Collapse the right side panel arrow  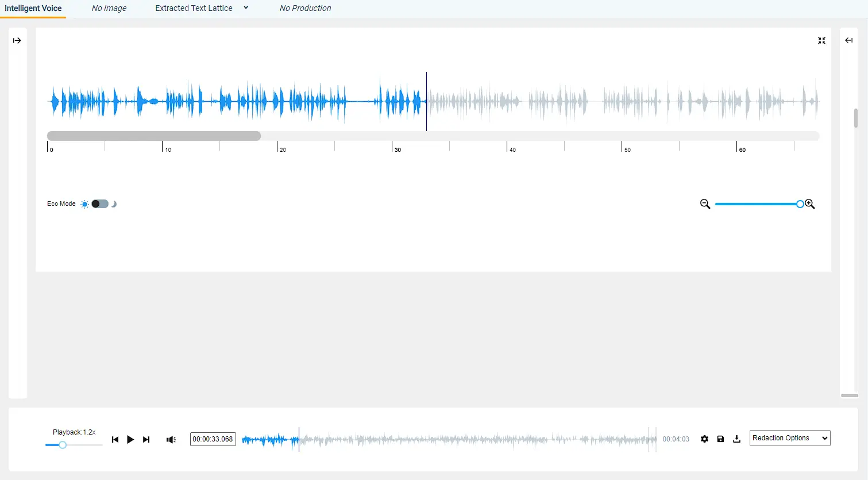[849, 41]
